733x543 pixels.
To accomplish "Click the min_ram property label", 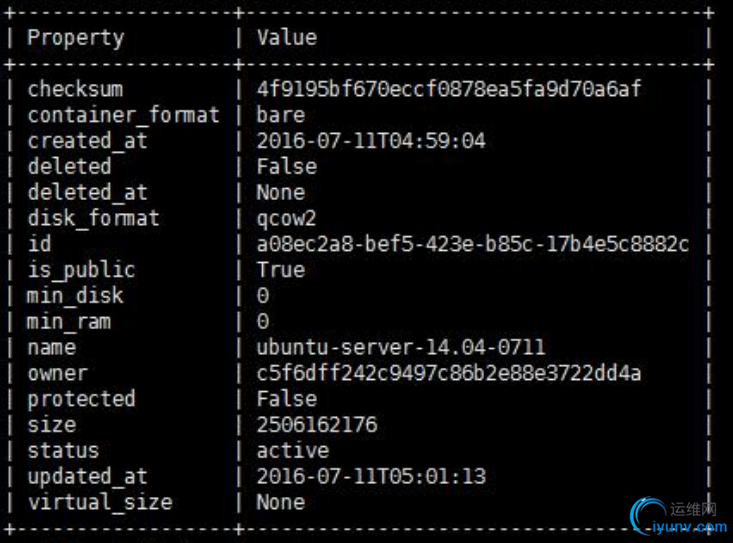I will 69,322.
